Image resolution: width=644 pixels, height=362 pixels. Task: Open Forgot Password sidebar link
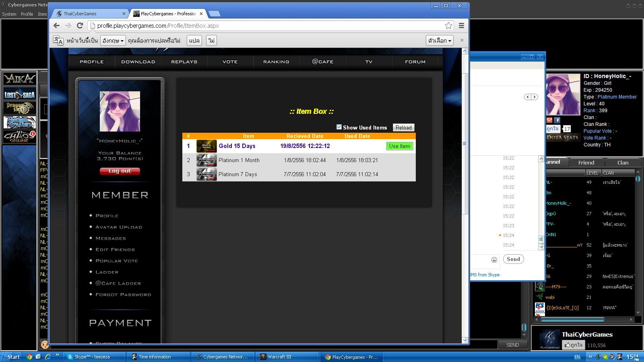123,295
